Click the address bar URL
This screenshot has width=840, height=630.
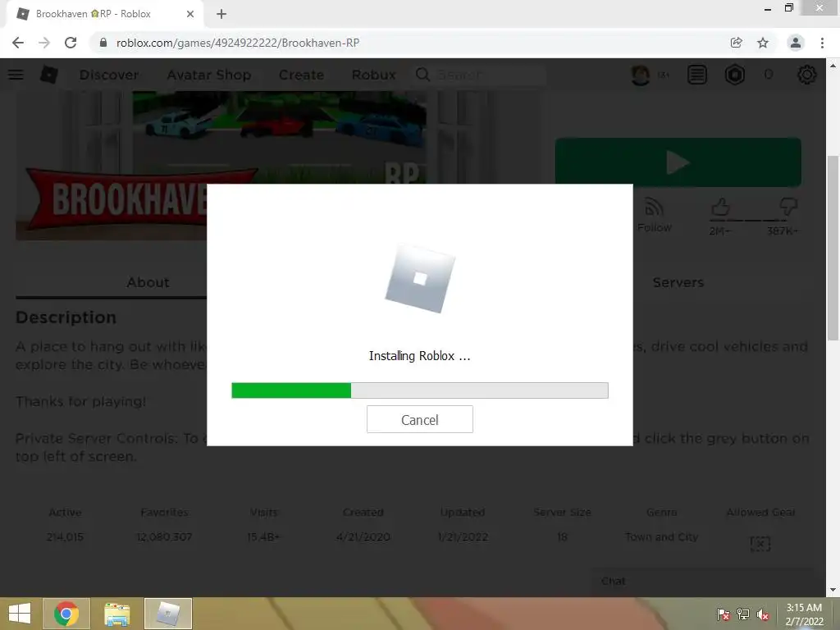[238, 43]
